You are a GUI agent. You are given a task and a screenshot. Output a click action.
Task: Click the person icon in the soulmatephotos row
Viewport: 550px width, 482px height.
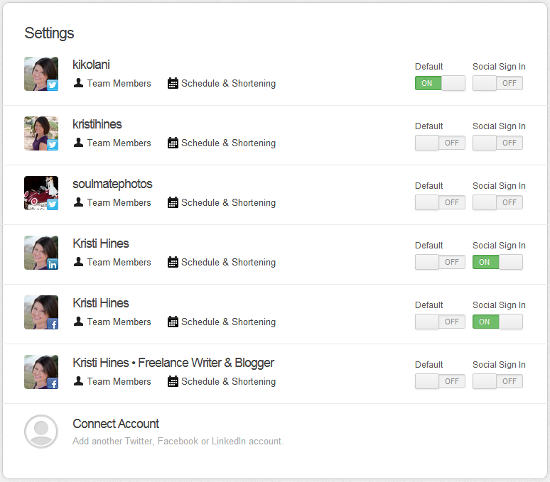pyautogui.click(x=78, y=202)
